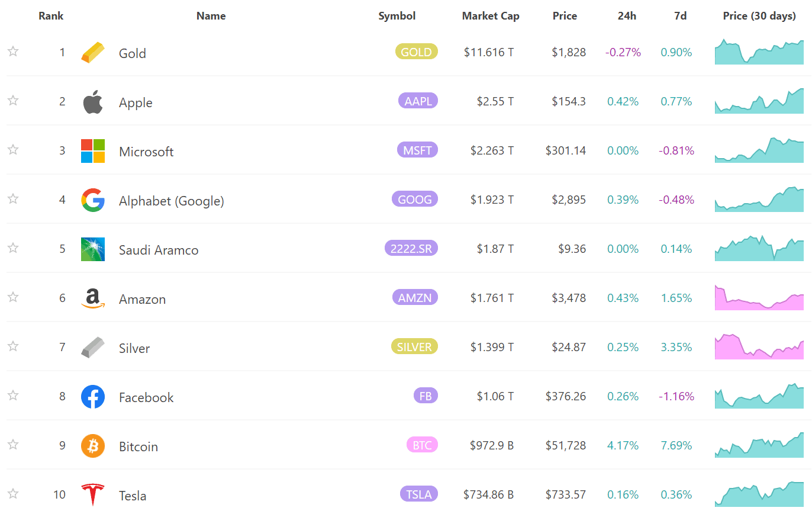The image size is (812, 514).
Task: Open the Apple company link
Action: coord(136,102)
